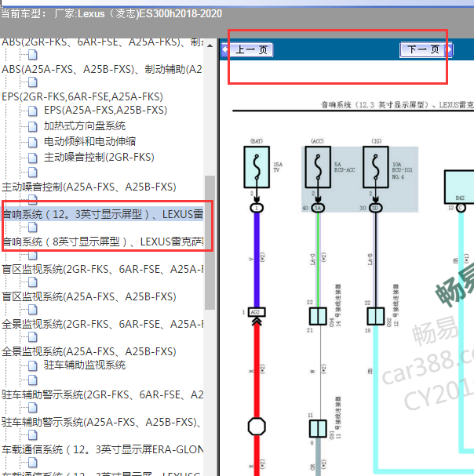Open 加热式方向盘系统 page text
This screenshot has width=474, height=476.
(x=85, y=125)
